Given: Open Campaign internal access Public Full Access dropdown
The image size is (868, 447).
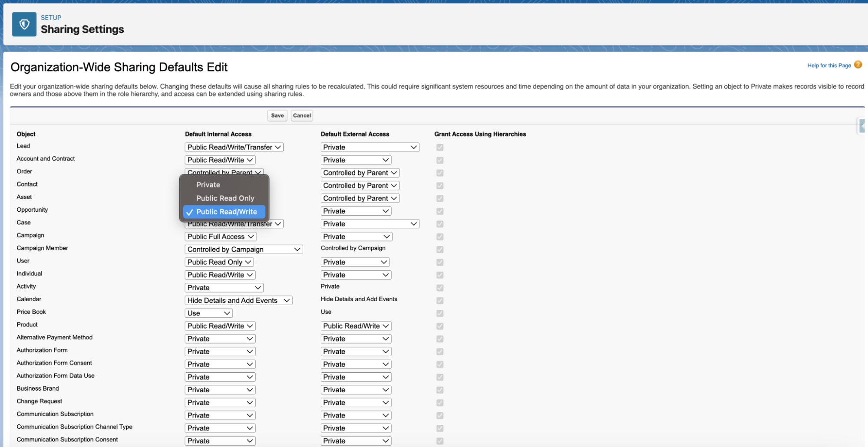Looking at the screenshot, I should pyautogui.click(x=221, y=237).
